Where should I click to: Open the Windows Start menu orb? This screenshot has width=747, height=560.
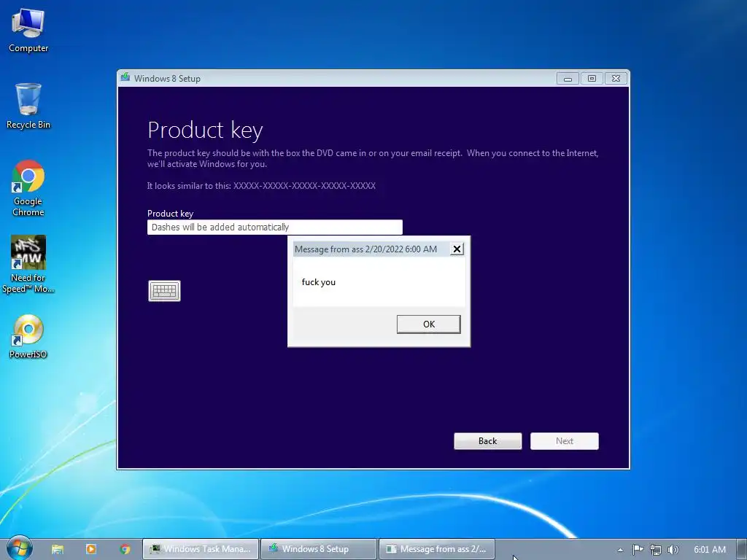19,548
